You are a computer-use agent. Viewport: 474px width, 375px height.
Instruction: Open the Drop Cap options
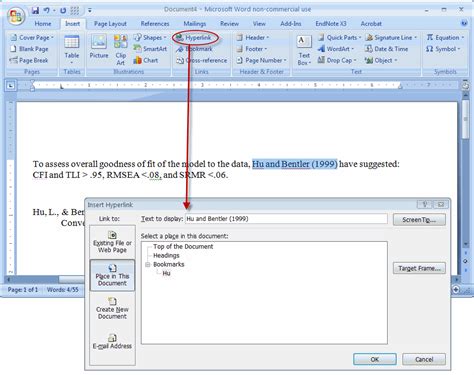(337, 60)
